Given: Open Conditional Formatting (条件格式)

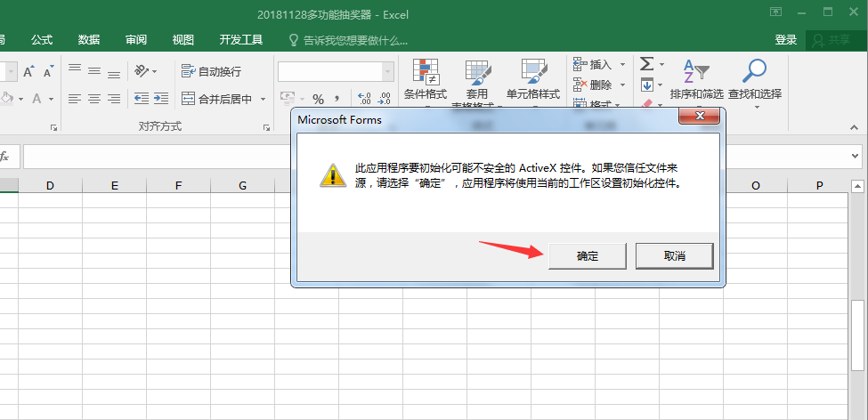Looking at the screenshot, I should point(426,81).
